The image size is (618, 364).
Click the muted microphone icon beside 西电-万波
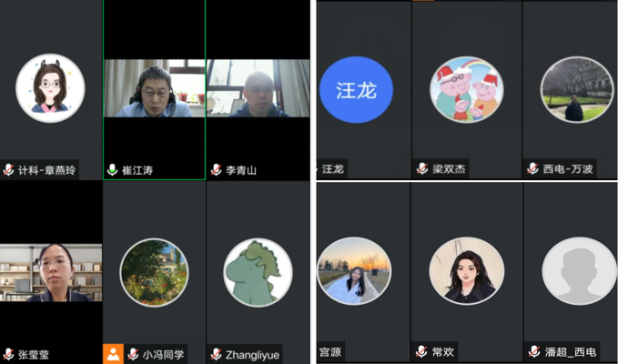(534, 168)
